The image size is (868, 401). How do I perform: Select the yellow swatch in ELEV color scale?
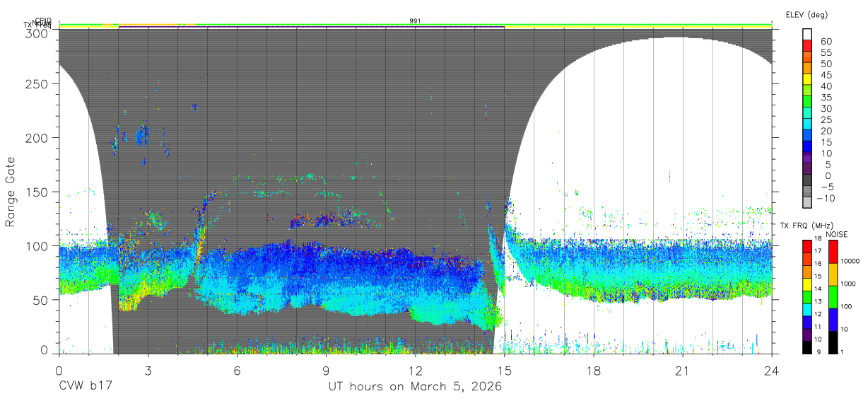coord(807,79)
